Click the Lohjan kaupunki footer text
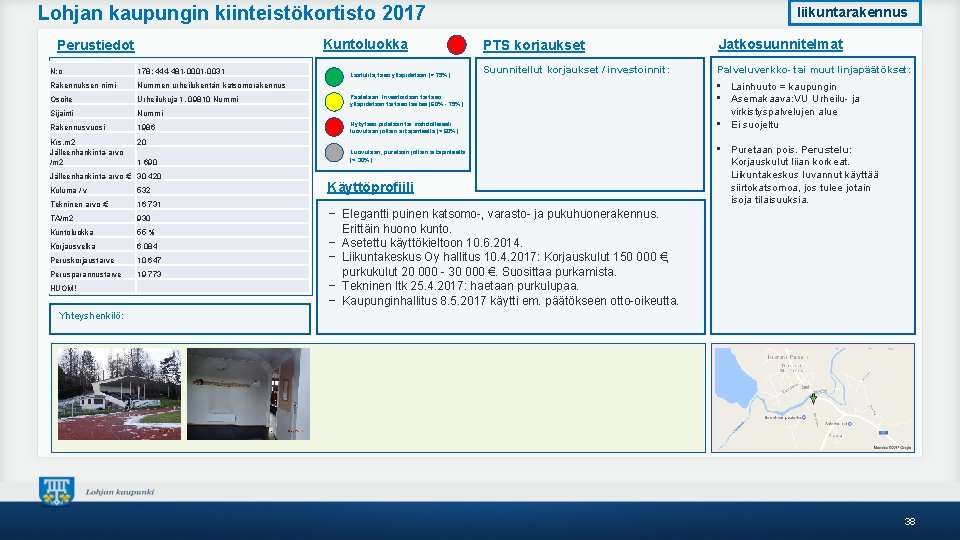 point(119,492)
